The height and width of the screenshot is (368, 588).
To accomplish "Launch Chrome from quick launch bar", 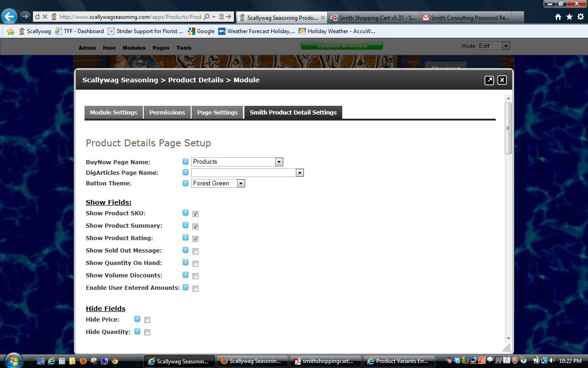I will 115,361.
